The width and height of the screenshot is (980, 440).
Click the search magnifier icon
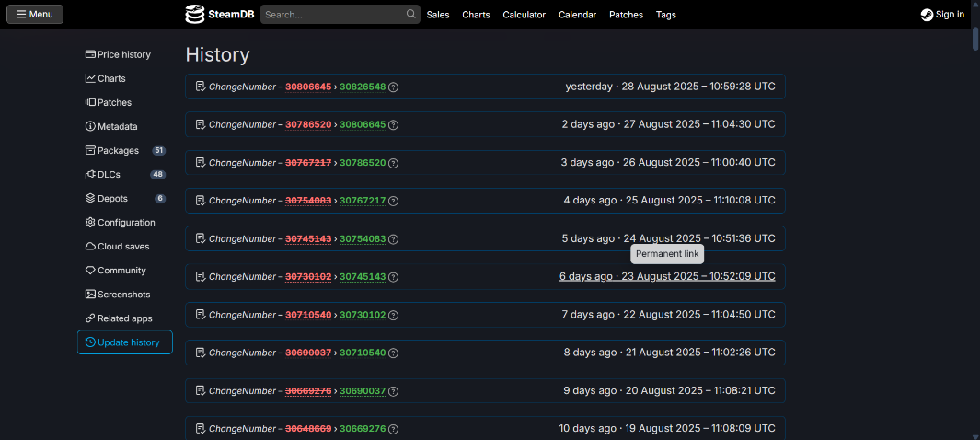[x=410, y=15]
